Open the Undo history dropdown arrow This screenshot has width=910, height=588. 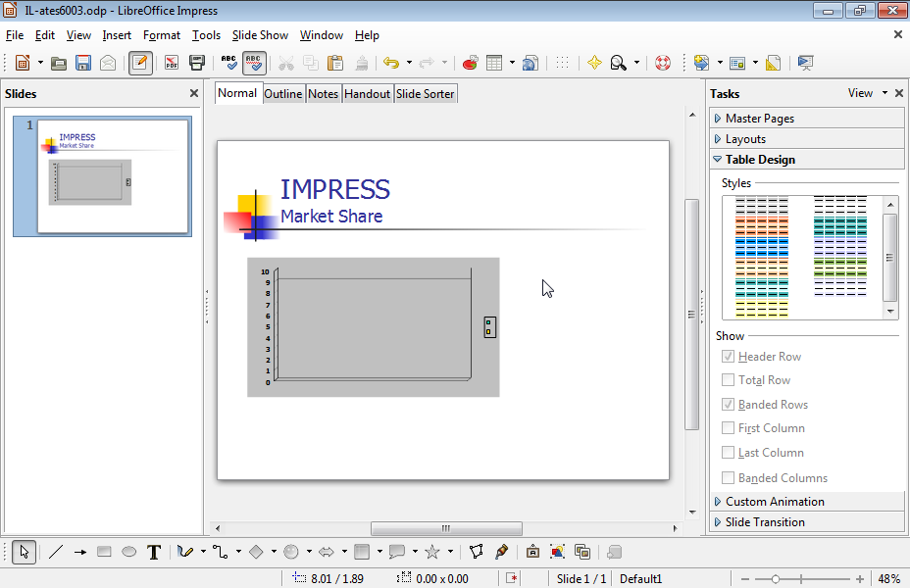(409, 62)
